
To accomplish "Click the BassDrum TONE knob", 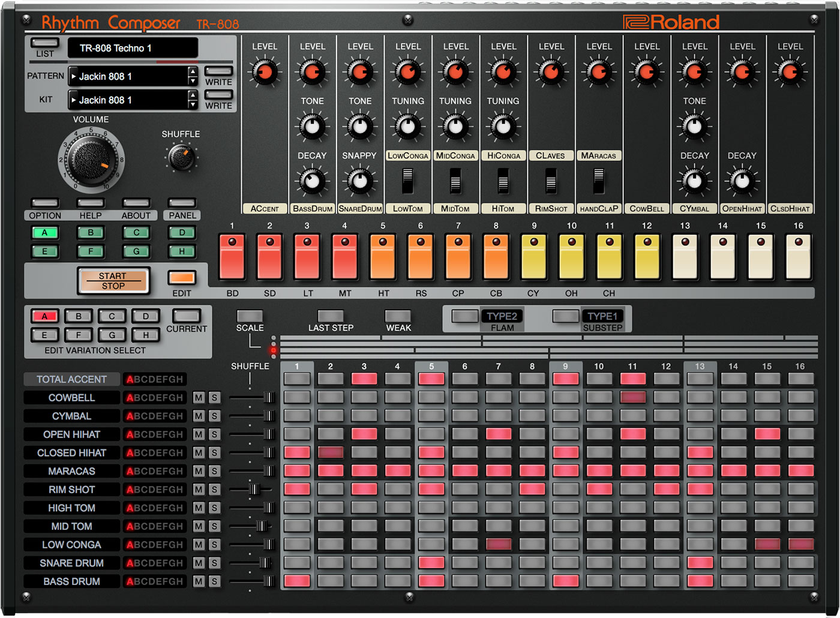I will [312, 126].
